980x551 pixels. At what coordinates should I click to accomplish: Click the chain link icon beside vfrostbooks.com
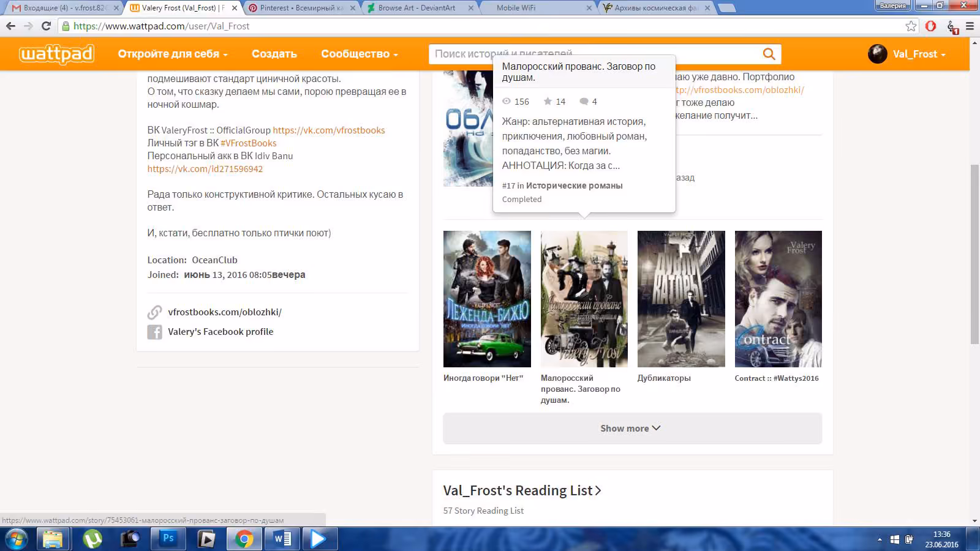point(154,312)
